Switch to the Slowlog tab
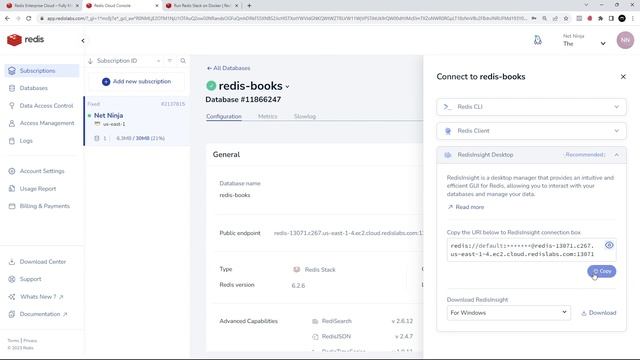This screenshot has height=360, width=640. coord(305,116)
